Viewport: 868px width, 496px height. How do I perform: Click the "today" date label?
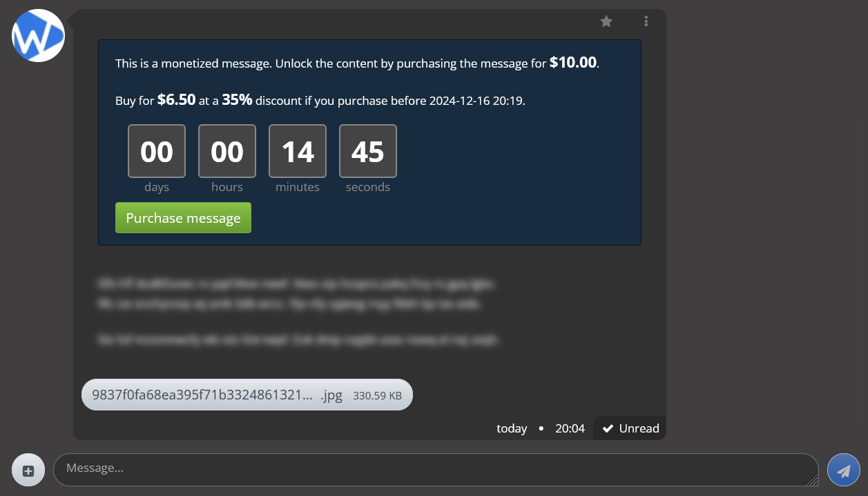pyautogui.click(x=512, y=429)
